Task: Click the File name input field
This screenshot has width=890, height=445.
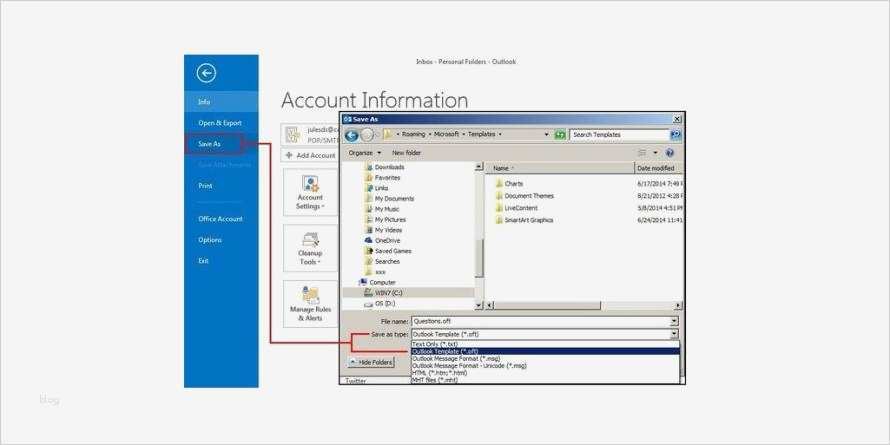Action: [x=540, y=321]
